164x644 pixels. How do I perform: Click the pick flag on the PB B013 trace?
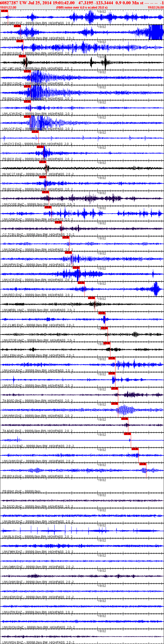click(x=27, y=71)
